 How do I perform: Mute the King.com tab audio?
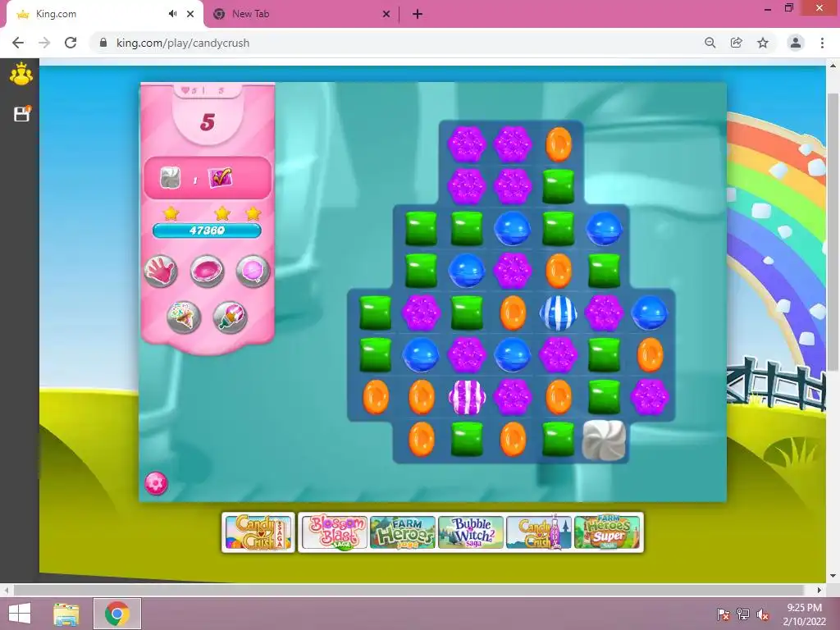172,14
